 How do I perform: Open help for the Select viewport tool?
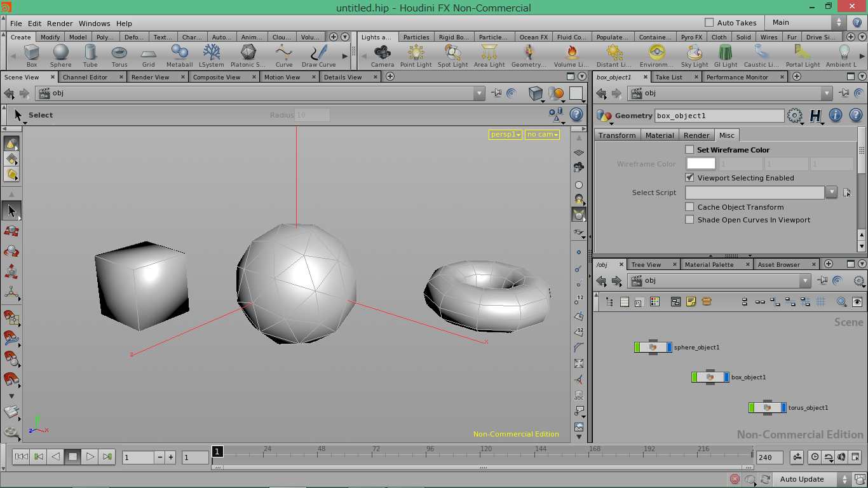(576, 114)
